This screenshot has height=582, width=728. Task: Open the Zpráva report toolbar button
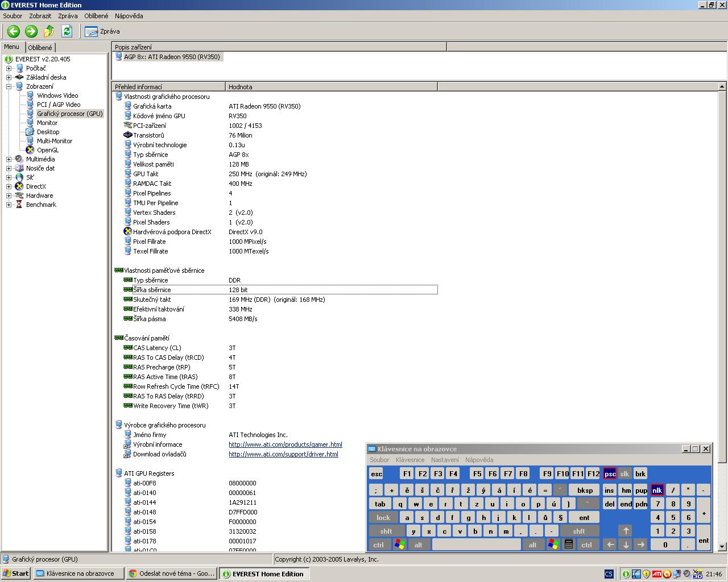(x=103, y=31)
